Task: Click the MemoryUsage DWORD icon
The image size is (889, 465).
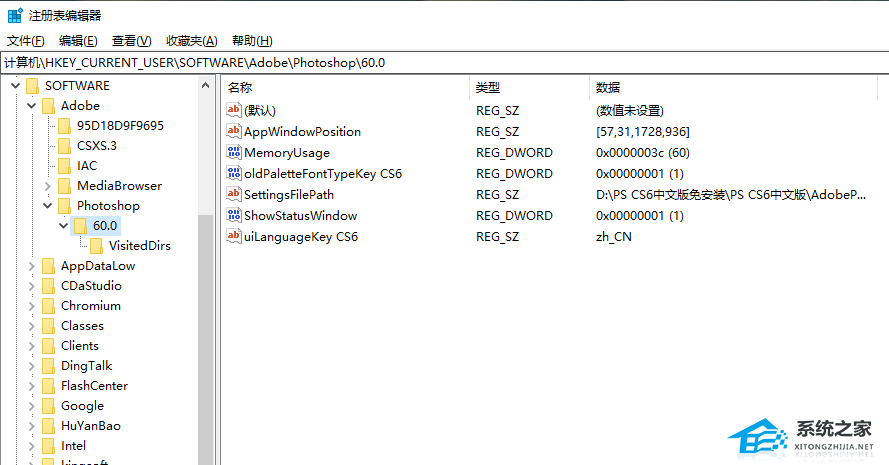Action: pos(234,152)
